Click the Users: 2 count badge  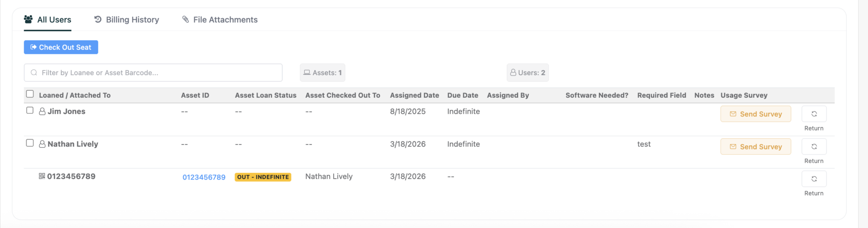click(x=528, y=73)
